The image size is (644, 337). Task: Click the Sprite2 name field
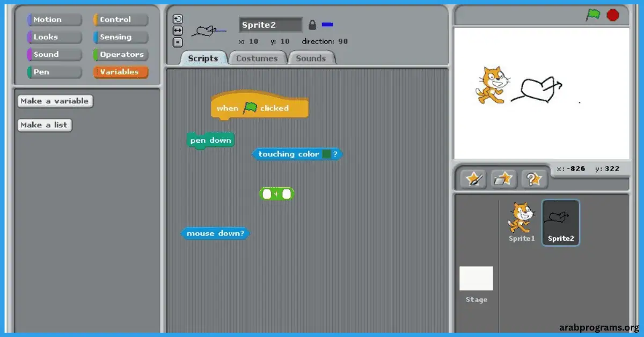point(271,25)
